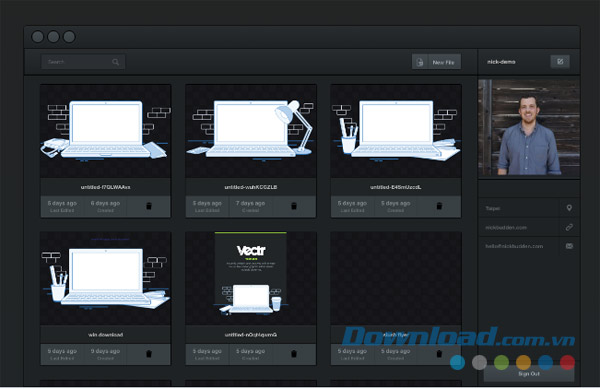Delete untitled-f7GLWAAxs with its trash icon

click(149, 206)
